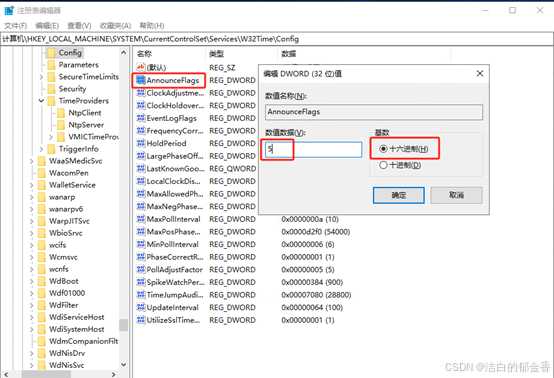This screenshot has width=554, height=378.
Task: Click the ClockAdjustme... value icon
Action: point(141,93)
